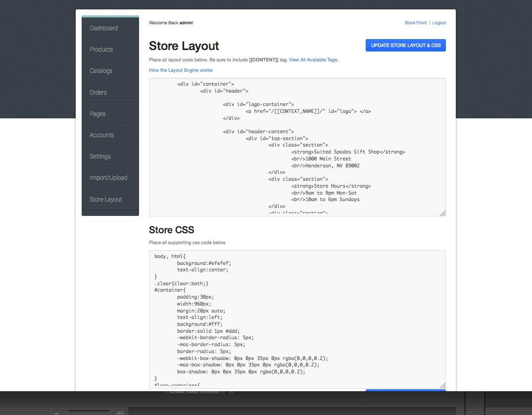Screen dimensions: 532x415
Task: Open the Accounts section
Action: (101, 135)
